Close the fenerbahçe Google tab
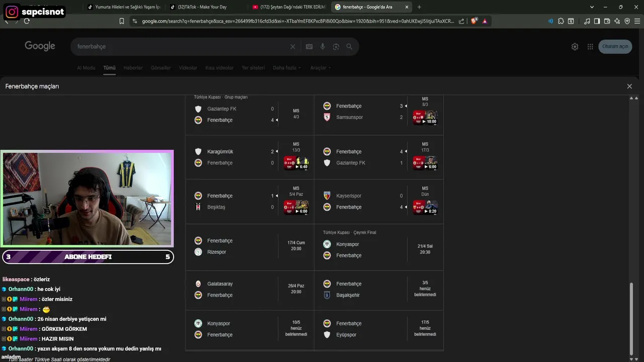Image resolution: width=644 pixels, height=362 pixels. pyautogui.click(x=407, y=7)
